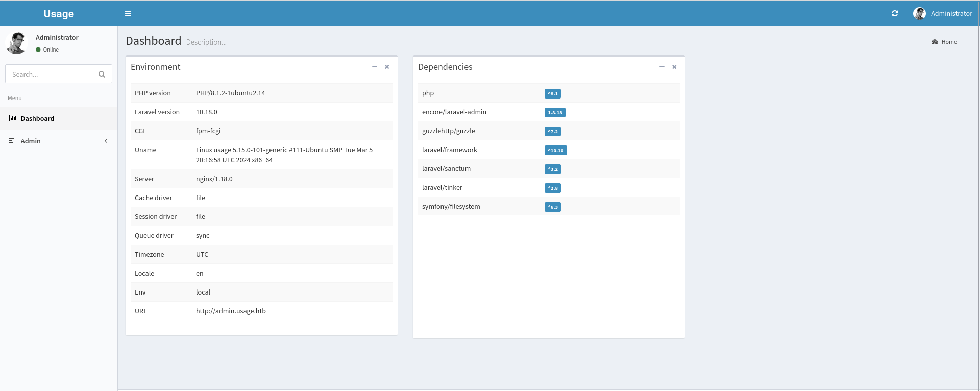Toggle the sidebar hamburger menu icon
Viewport: 980px width, 391px height.
coord(128,13)
